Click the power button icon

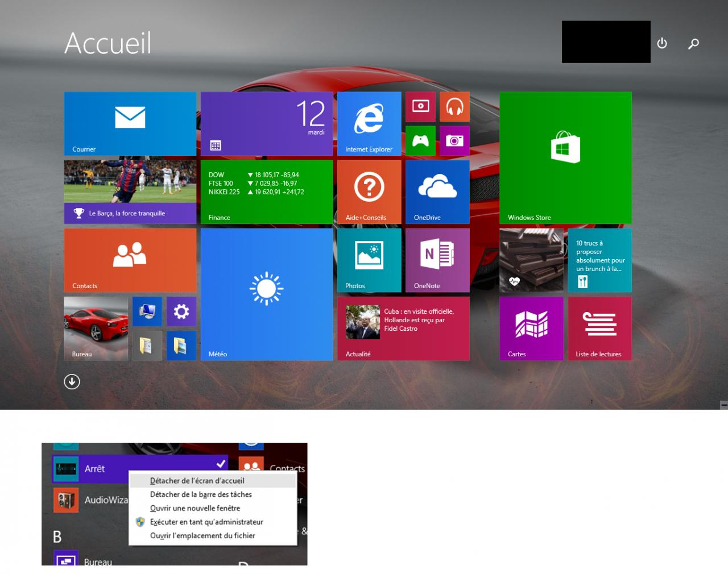tap(662, 43)
